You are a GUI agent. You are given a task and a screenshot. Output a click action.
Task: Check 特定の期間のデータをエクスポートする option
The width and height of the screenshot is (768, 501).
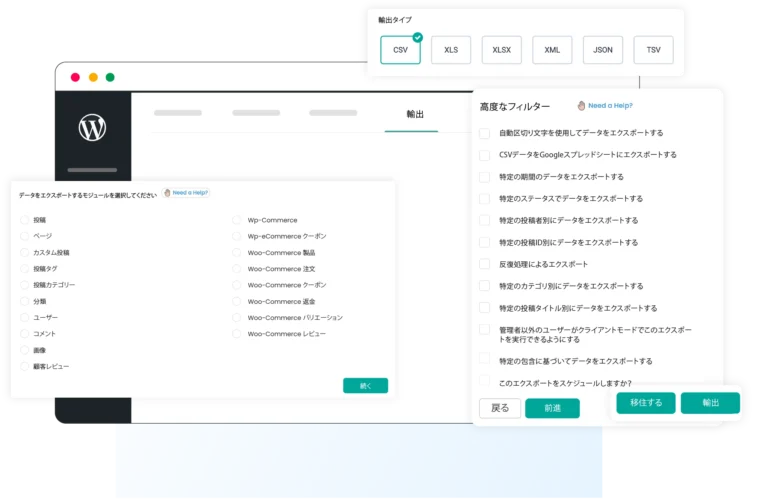pos(485,177)
